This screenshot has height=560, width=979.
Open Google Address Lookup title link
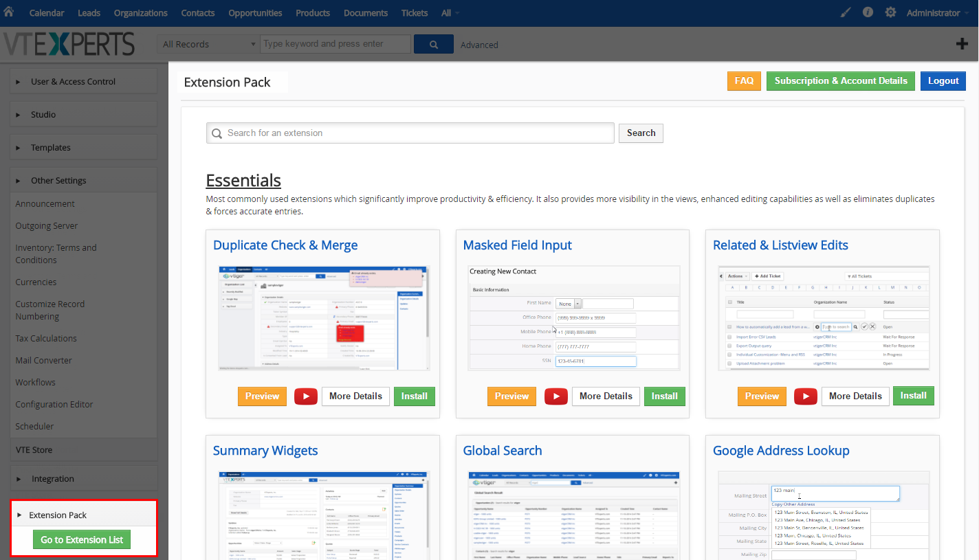pyautogui.click(x=781, y=451)
